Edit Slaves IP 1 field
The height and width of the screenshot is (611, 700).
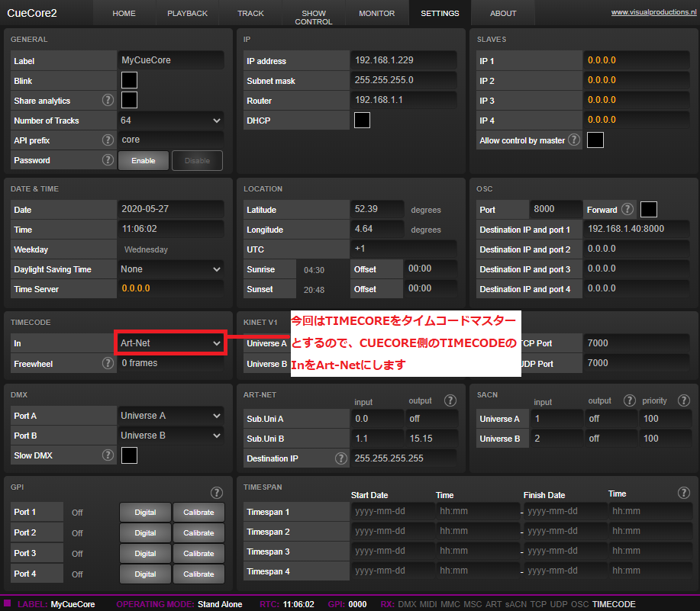[637, 60]
